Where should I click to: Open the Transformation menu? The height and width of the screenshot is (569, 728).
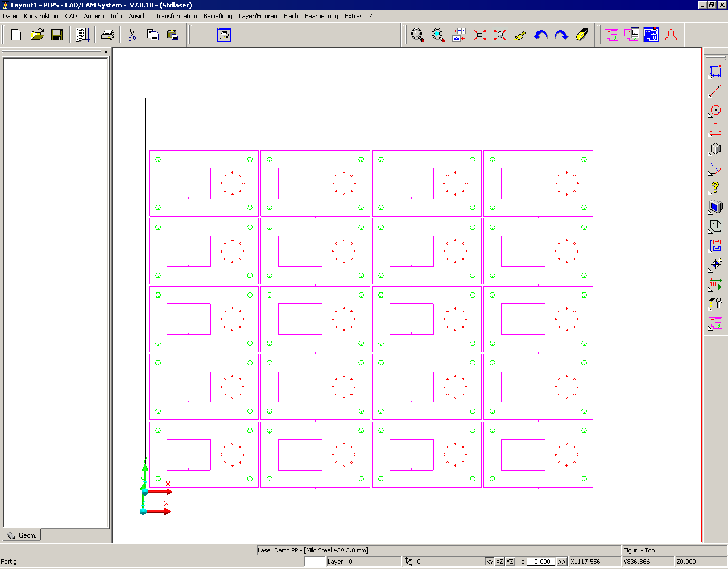[x=176, y=16]
